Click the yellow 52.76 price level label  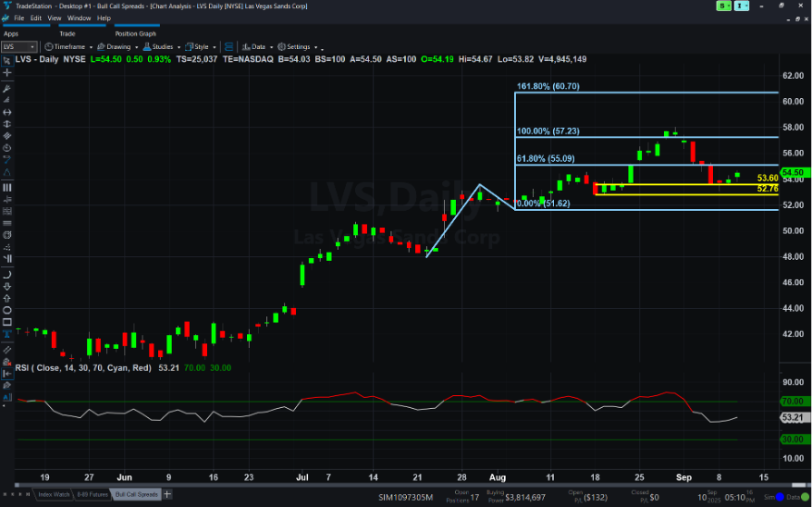pyautogui.click(x=767, y=189)
